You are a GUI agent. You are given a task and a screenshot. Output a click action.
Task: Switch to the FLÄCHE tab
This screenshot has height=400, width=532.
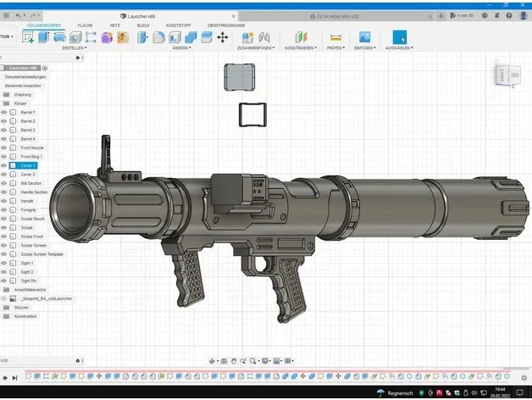(x=86, y=25)
